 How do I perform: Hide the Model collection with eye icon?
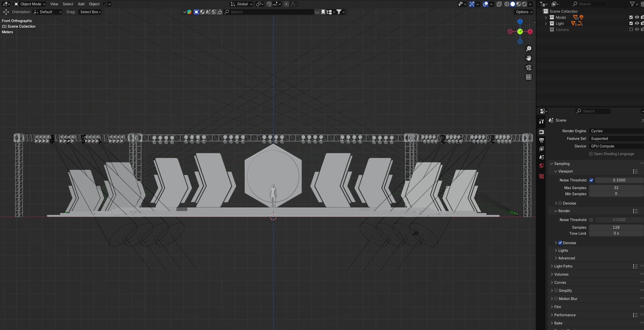tap(637, 17)
